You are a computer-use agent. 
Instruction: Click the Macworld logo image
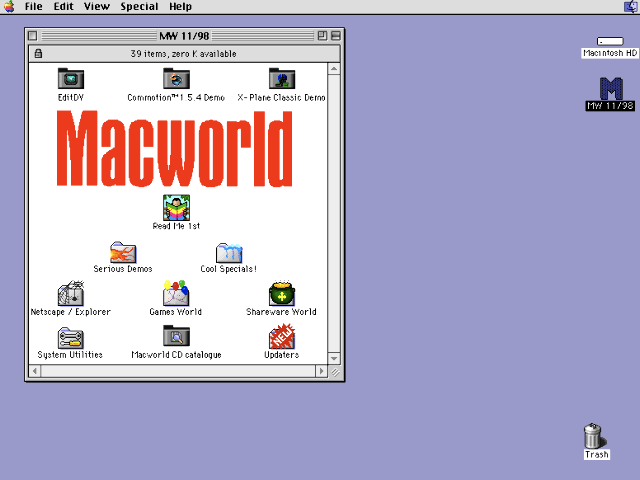(174, 149)
